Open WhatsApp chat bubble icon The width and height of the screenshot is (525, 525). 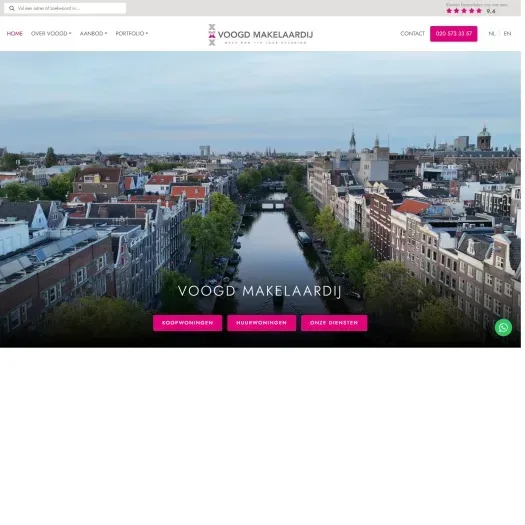pos(503,327)
